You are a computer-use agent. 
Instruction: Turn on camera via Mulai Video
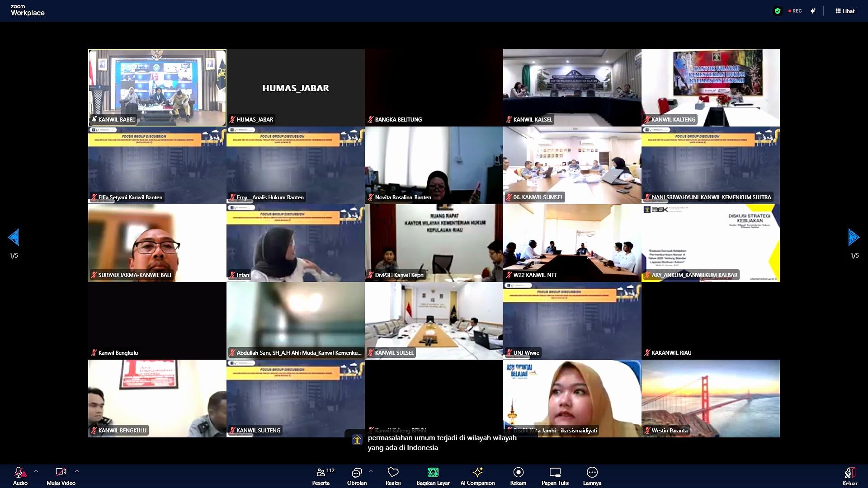click(61, 475)
